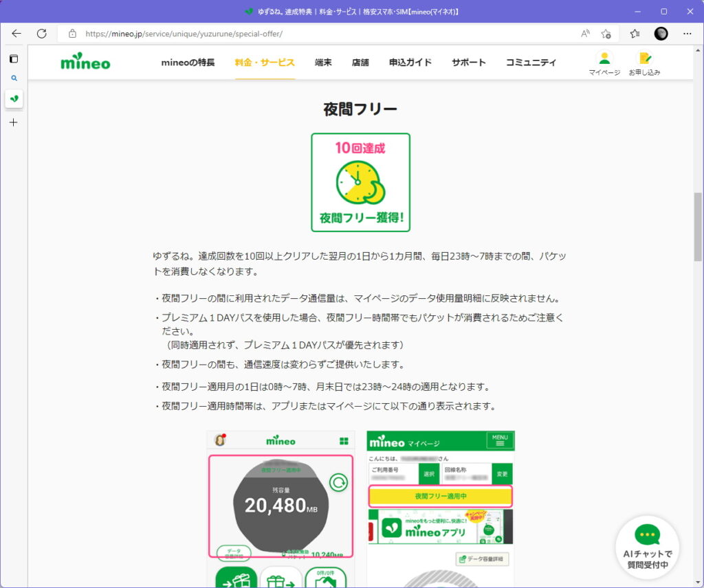Open 料金・サービス menu
704x588 pixels.
pos(265,63)
